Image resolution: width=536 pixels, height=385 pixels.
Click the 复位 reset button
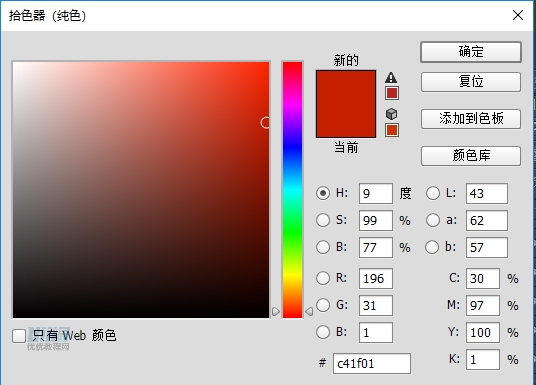pyautogui.click(x=471, y=82)
